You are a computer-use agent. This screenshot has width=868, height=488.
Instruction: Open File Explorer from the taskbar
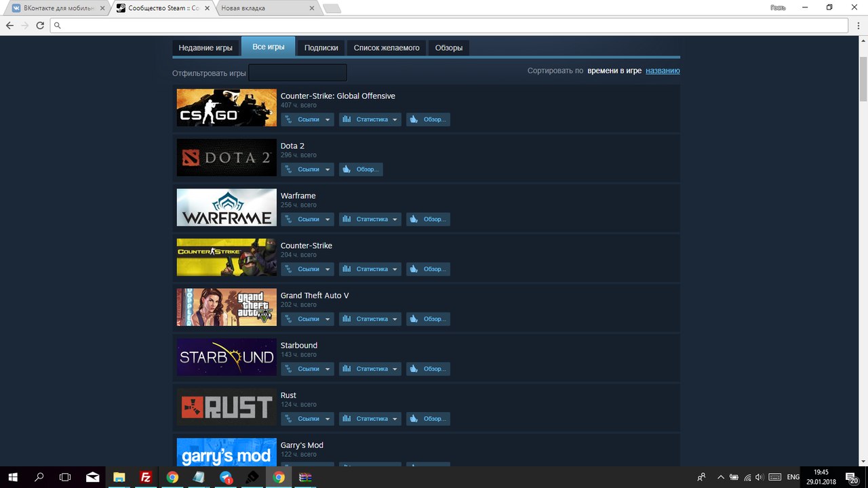(x=119, y=476)
